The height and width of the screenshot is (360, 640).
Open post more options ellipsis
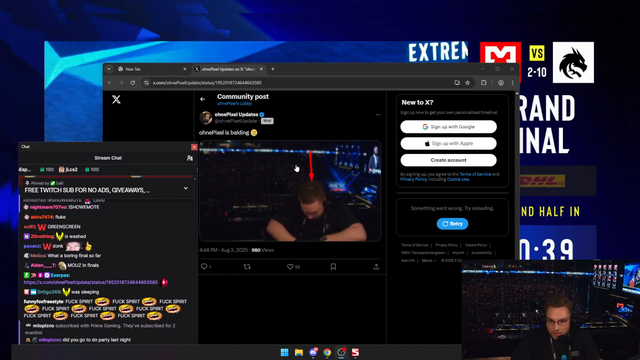click(378, 115)
